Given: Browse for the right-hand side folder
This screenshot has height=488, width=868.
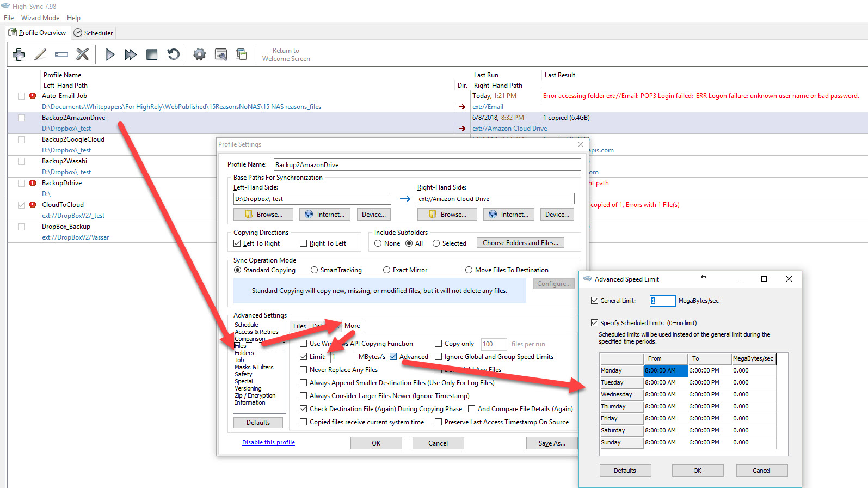Looking at the screenshot, I should coord(447,215).
